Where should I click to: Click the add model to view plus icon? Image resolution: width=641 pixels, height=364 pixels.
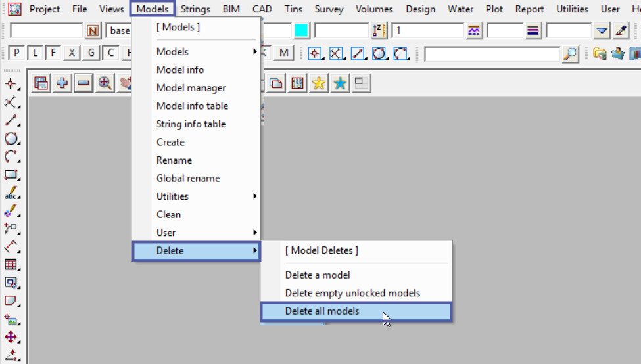pyautogui.click(x=62, y=83)
